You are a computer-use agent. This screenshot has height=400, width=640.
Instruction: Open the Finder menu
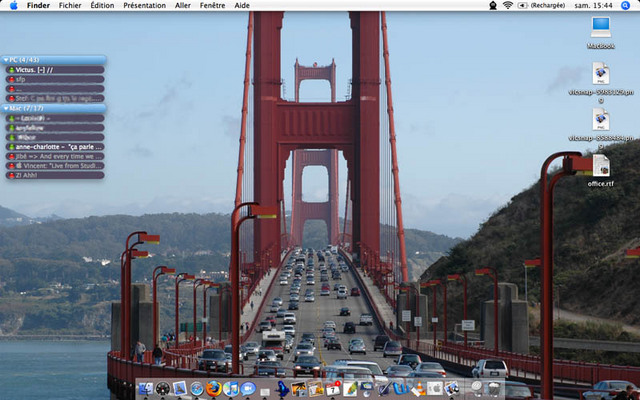(38, 5)
